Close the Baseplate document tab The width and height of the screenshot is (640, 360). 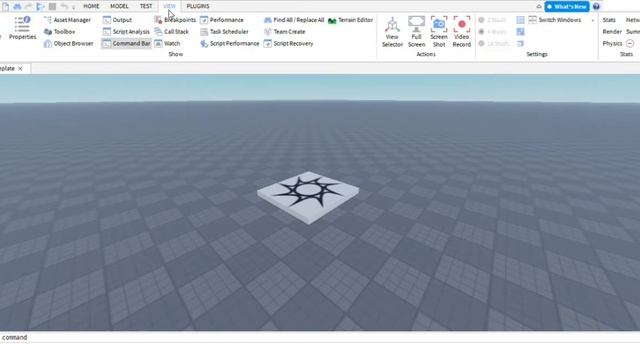pos(20,69)
